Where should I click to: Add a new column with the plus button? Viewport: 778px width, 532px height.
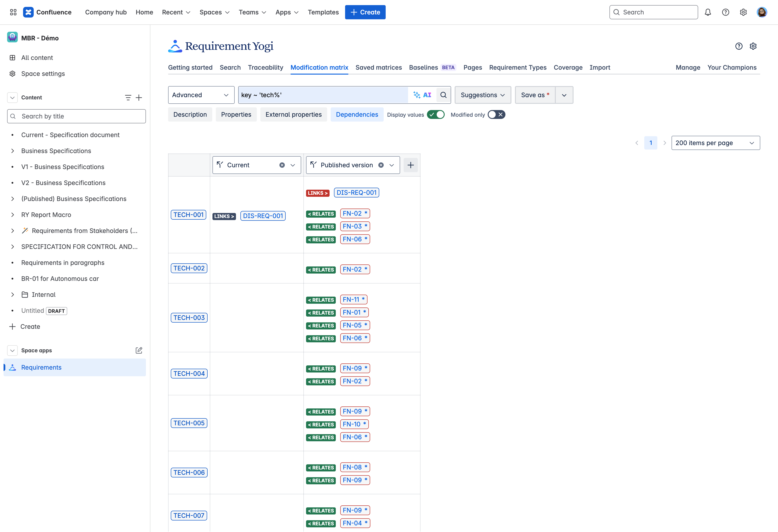click(x=411, y=165)
